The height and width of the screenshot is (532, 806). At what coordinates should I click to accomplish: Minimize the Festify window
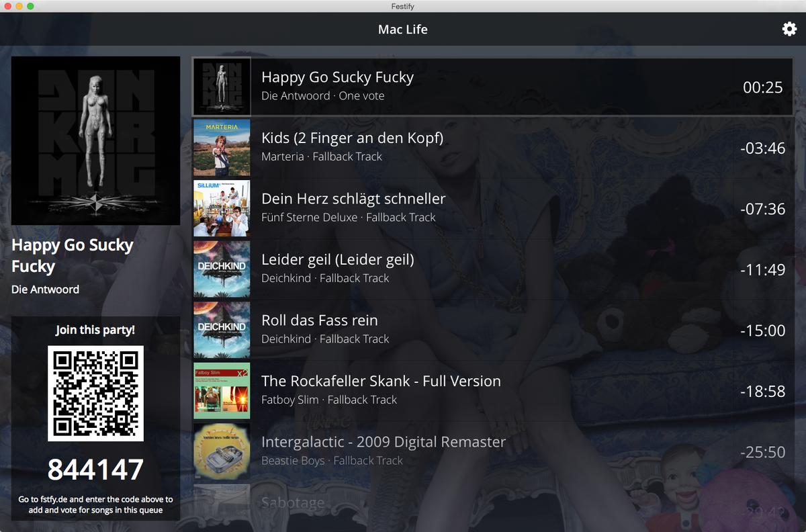(19, 6)
